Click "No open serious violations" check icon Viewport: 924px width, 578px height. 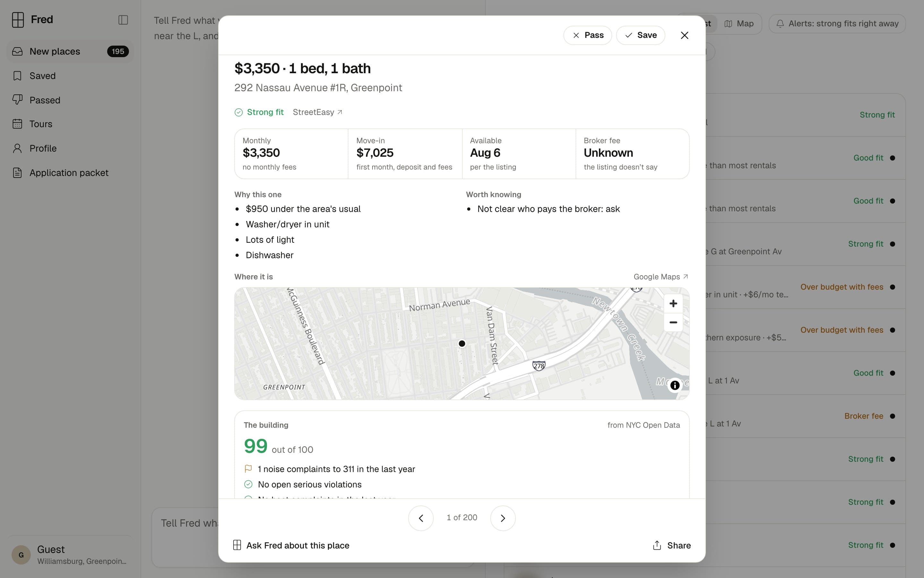pyautogui.click(x=248, y=484)
